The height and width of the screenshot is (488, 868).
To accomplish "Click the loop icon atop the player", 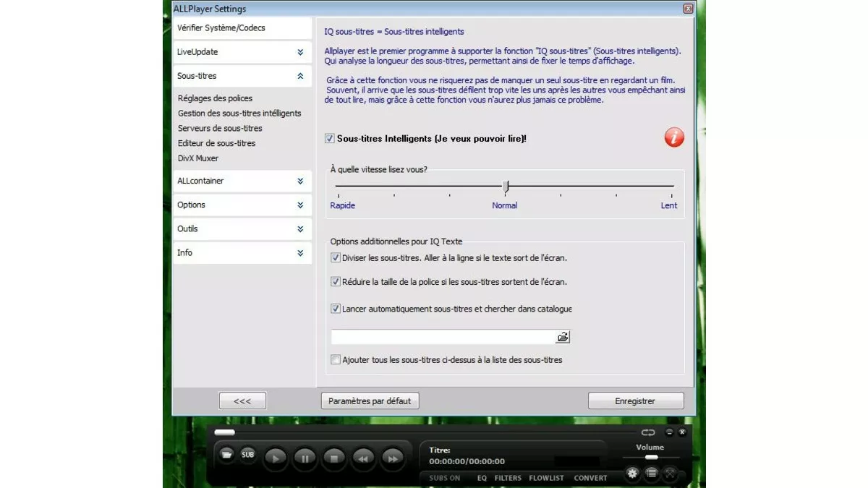I will (647, 432).
